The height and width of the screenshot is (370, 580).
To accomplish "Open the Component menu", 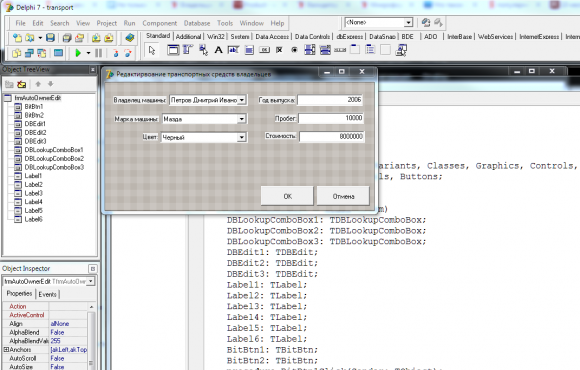I will point(159,23).
